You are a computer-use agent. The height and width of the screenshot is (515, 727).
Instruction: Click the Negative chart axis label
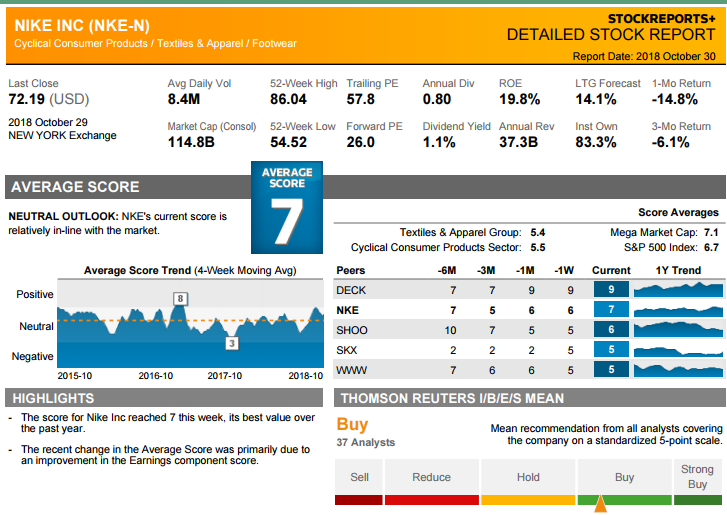(x=32, y=356)
